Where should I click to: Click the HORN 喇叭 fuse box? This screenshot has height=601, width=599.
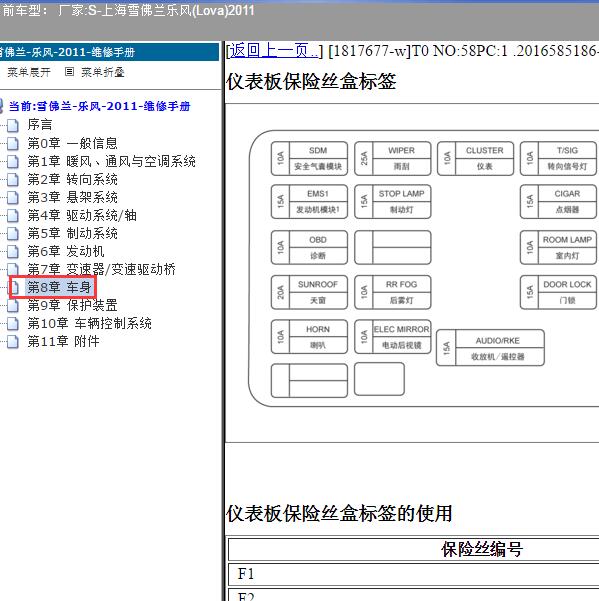tap(309, 337)
